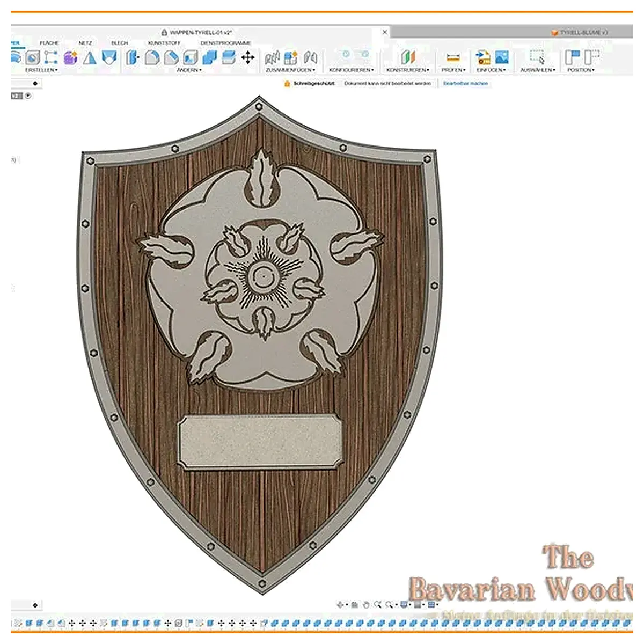Select the Measure tool in Prüfen
Viewport: 644px width, 644px height.
coord(453,57)
